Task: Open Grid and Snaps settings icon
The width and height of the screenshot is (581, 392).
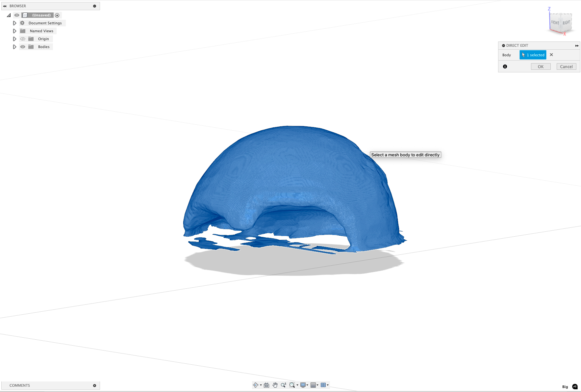Action: coord(313,385)
